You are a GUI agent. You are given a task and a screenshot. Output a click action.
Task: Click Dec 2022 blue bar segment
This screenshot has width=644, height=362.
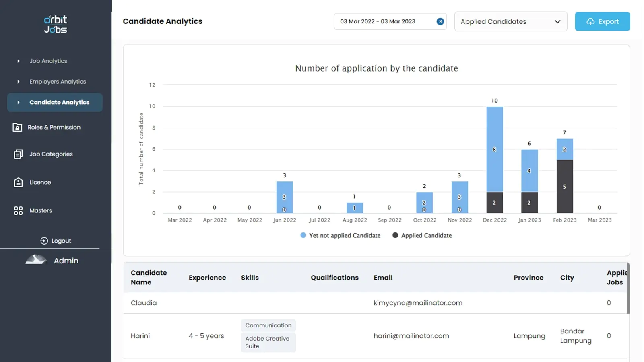tap(494, 149)
